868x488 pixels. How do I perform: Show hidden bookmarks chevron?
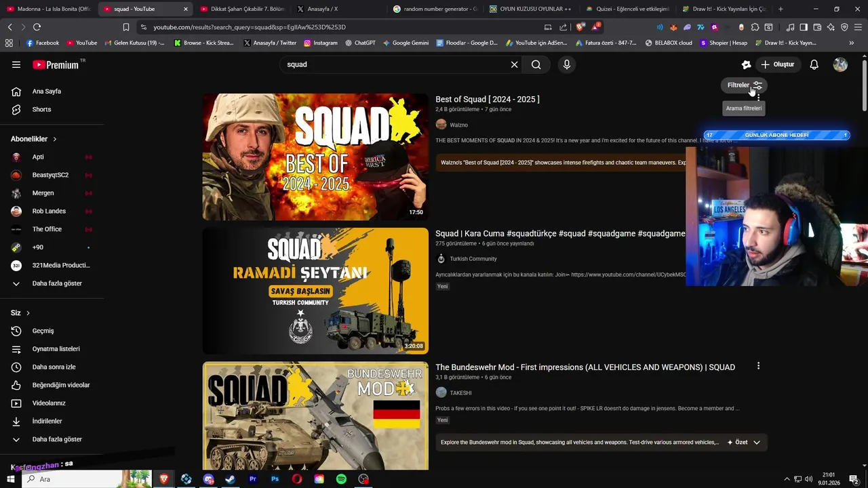(852, 43)
